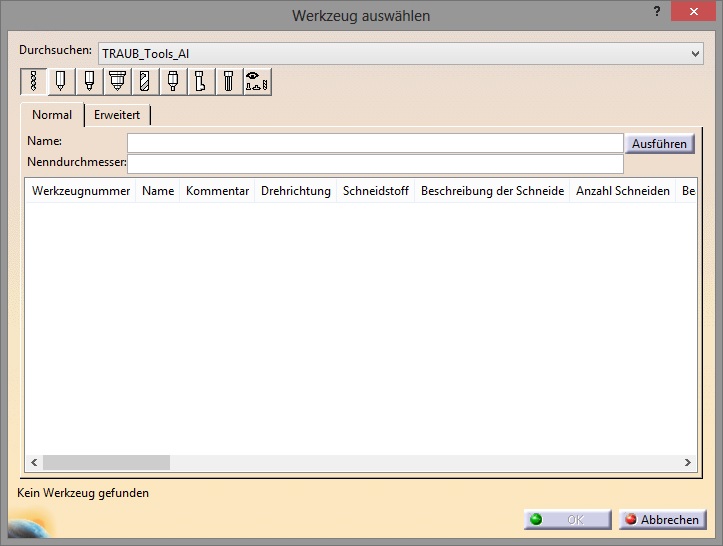
Task: Click the horizontal scrollbar thumb
Action: click(107, 462)
